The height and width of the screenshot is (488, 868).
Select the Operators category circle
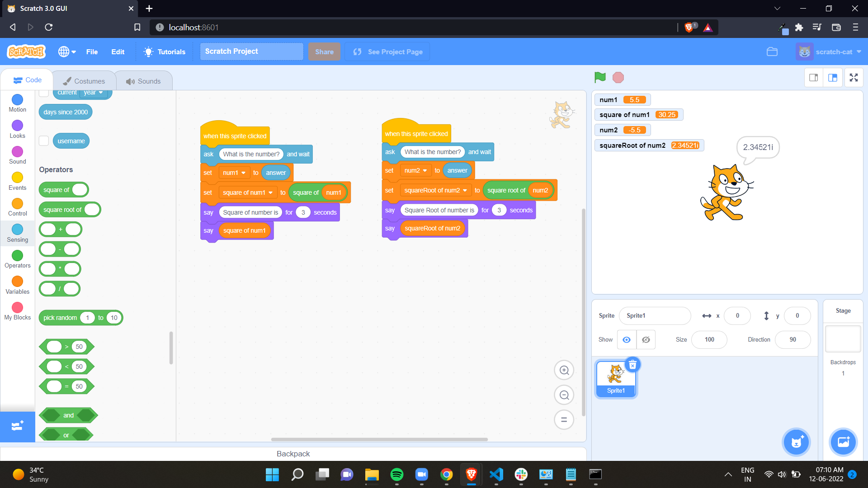click(17, 256)
